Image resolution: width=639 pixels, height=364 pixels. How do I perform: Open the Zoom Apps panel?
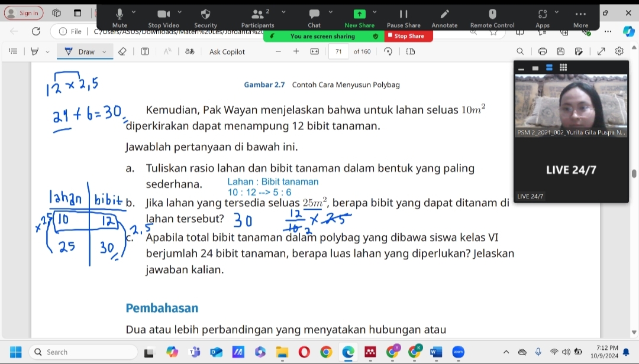coord(543,18)
